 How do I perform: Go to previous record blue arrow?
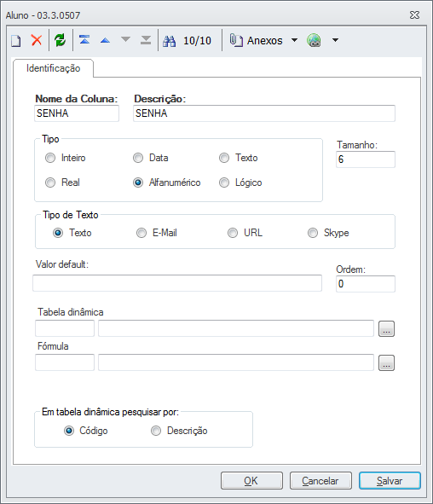pos(105,40)
